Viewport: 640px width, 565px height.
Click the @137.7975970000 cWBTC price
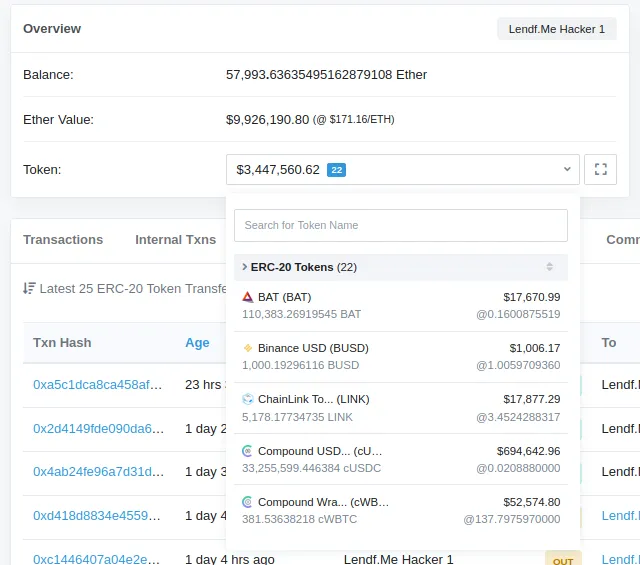click(511, 519)
